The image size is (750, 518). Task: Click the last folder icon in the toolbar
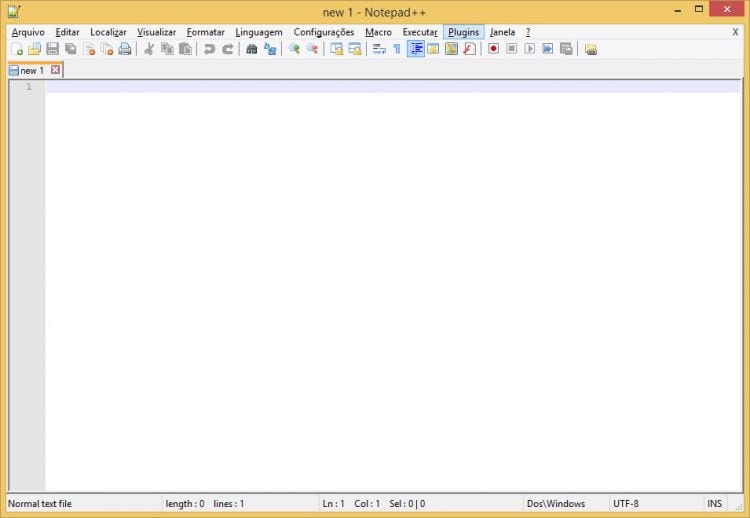591,49
